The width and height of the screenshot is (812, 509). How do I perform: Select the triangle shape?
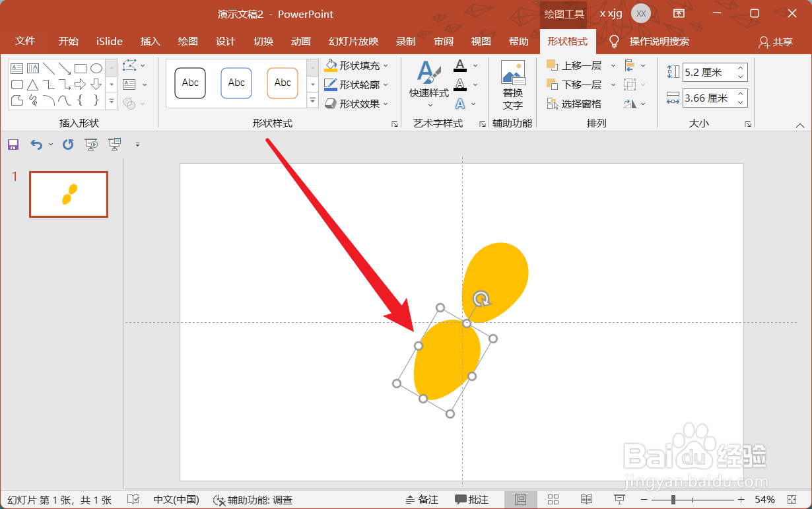tap(33, 85)
